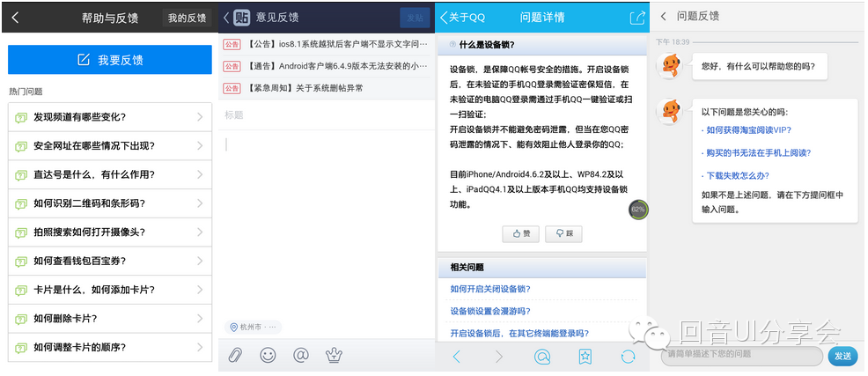Open the emoji smiley picker

268,355
